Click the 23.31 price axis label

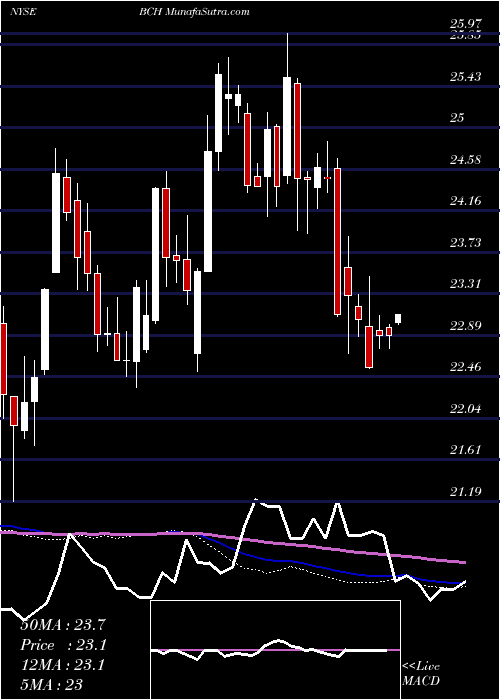click(466, 284)
